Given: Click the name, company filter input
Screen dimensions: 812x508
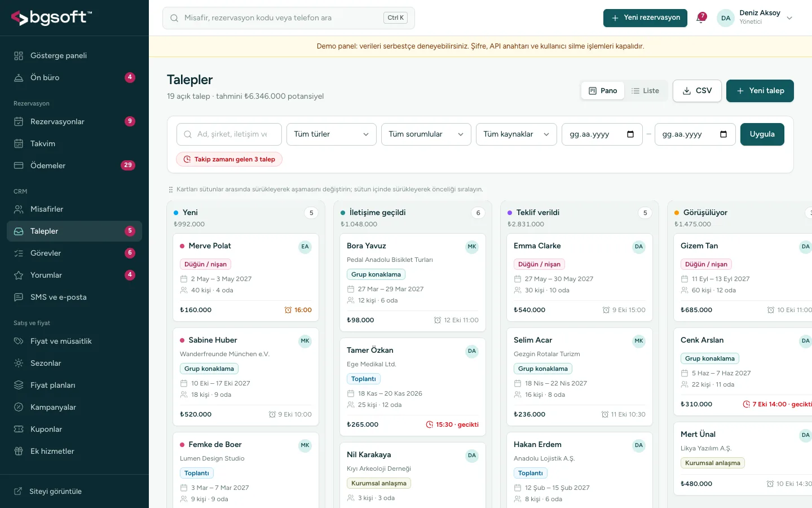Looking at the screenshot, I should [229, 134].
